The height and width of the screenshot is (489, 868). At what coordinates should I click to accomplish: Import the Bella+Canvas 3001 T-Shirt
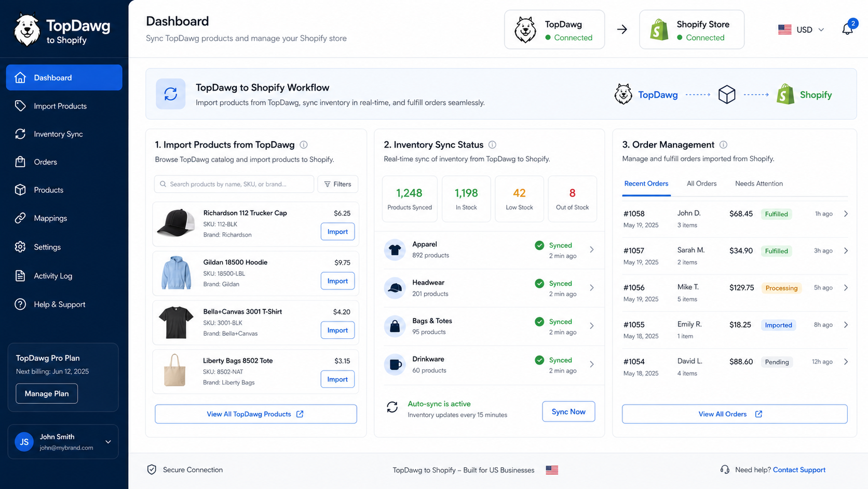[x=337, y=331]
